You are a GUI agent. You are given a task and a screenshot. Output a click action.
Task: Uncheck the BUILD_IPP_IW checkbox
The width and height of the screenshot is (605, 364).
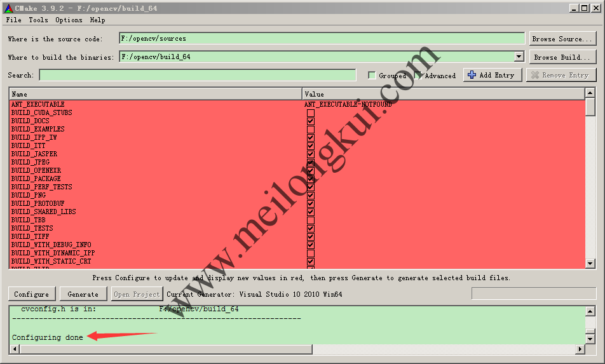[311, 138]
